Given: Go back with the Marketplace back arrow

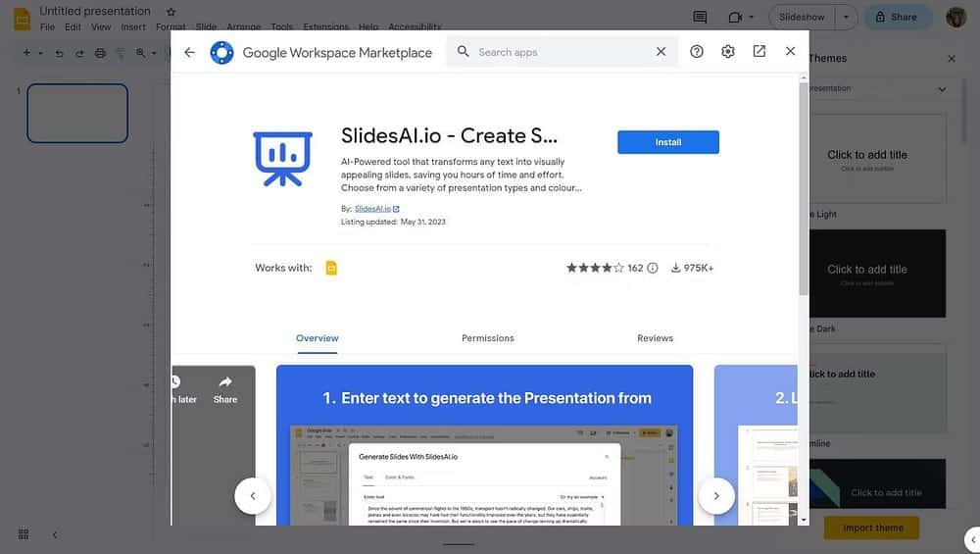Looking at the screenshot, I should [x=189, y=52].
